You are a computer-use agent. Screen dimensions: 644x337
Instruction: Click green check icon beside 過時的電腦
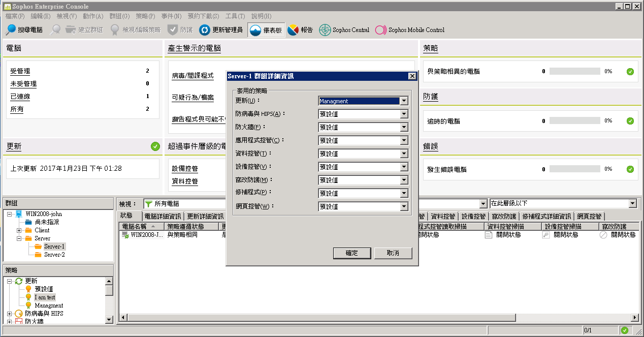(630, 121)
